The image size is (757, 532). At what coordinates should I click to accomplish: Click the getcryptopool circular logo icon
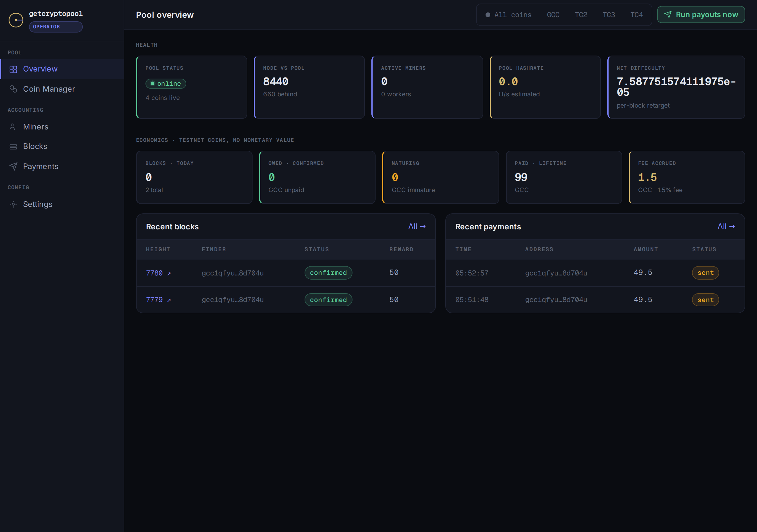(x=16, y=20)
